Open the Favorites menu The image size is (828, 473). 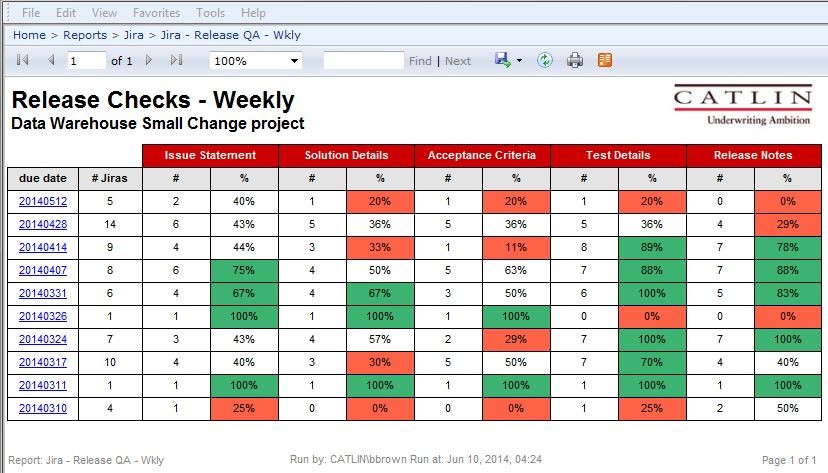pyautogui.click(x=156, y=13)
